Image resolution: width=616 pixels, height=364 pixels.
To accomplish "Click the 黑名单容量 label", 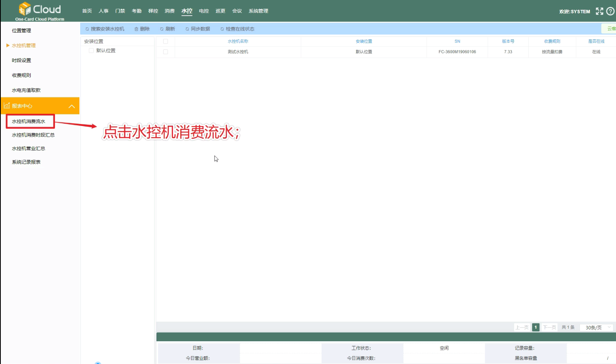I will pos(526,358).
